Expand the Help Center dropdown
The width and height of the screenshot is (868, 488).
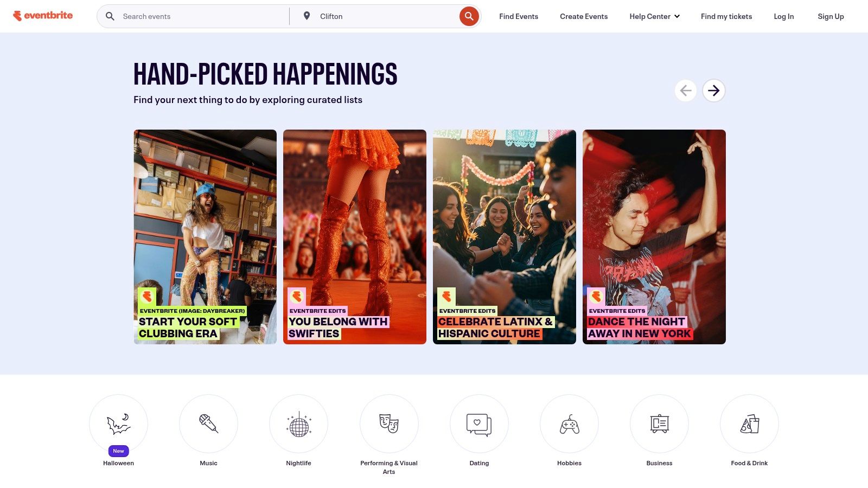[654, 16]
